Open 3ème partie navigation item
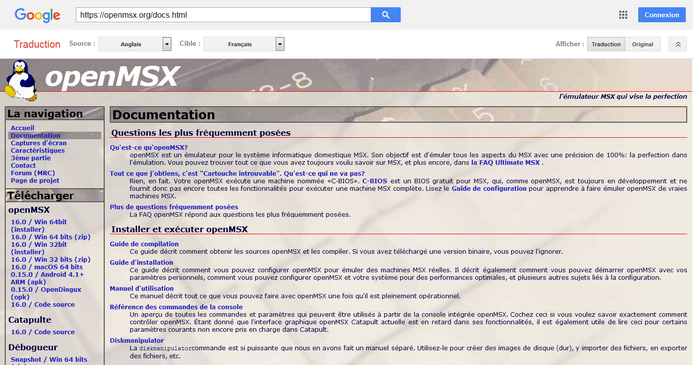This screenshot has width=693, height=365. [30, 158]
